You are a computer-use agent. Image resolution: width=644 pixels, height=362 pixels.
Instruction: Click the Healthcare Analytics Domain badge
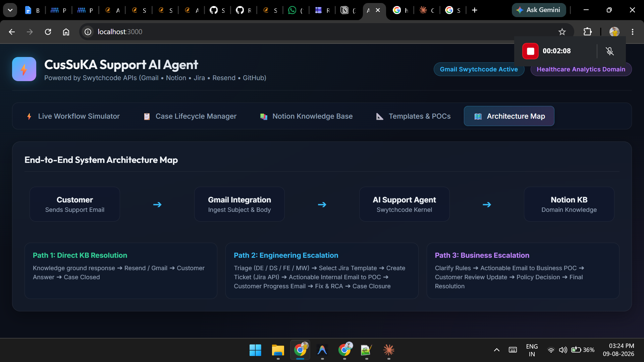click(x=581, y=69)
